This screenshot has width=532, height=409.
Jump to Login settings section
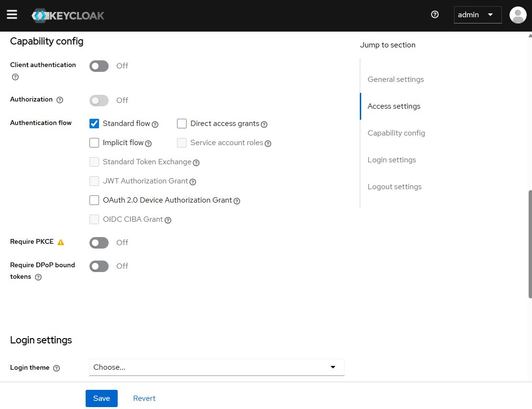pos(392,160)
